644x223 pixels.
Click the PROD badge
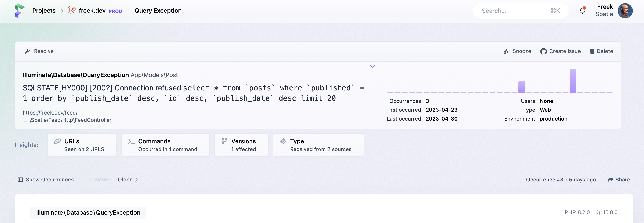click(x=115, y=11)
